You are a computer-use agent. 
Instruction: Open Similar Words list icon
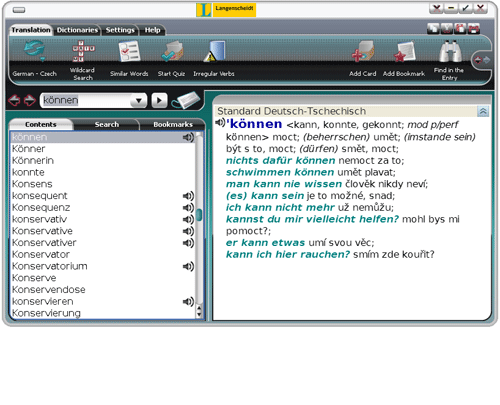coord(129,51)
